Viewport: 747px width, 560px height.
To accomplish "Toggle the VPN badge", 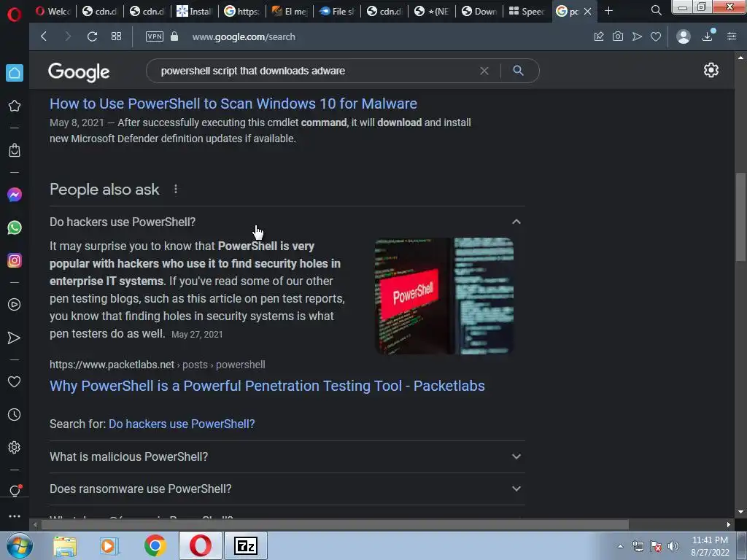I will tap(155, 36).
